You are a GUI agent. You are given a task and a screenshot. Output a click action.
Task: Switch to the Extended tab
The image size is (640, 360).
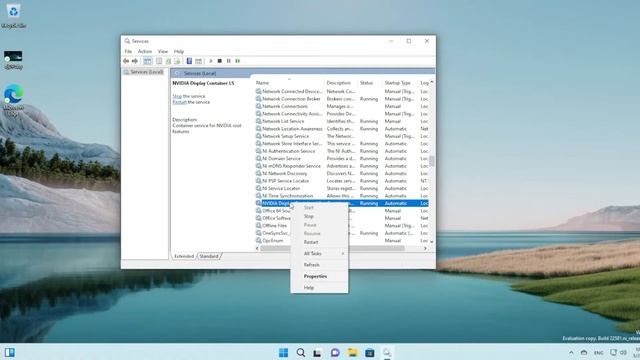click(x=184, y=256)
